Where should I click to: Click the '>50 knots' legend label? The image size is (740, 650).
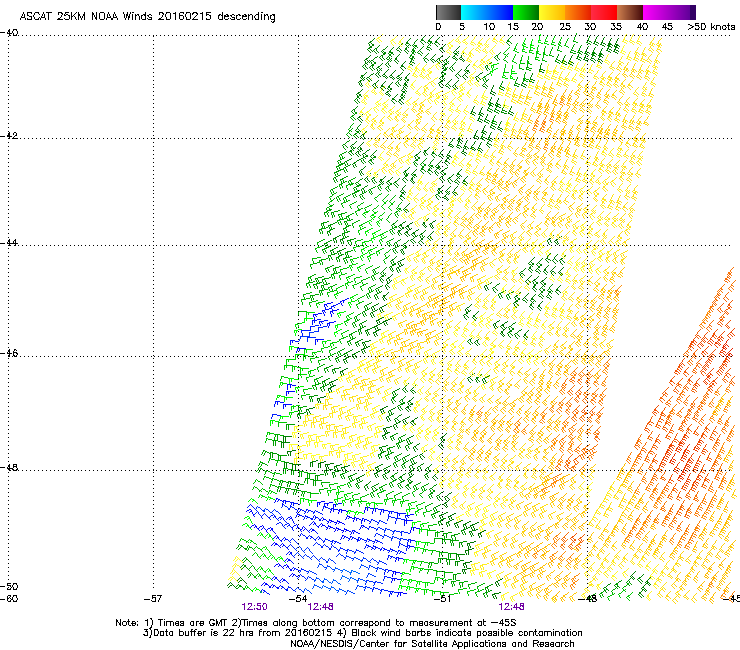711,27
